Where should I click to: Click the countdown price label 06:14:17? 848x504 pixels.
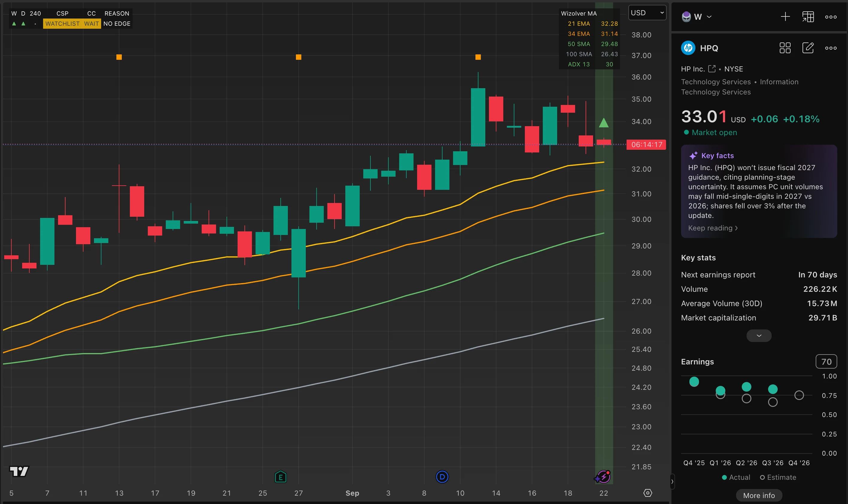click(646, 145)
